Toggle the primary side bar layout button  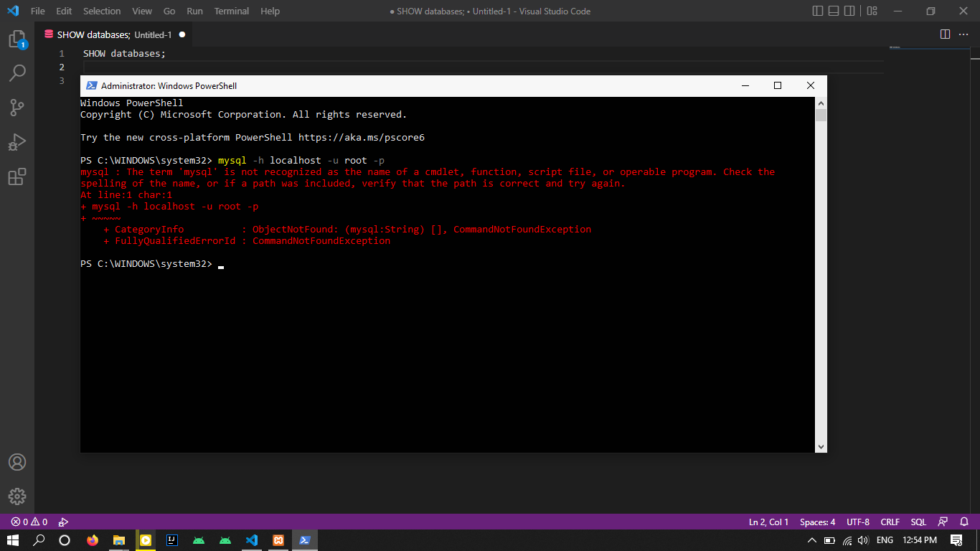pos(818,11)
